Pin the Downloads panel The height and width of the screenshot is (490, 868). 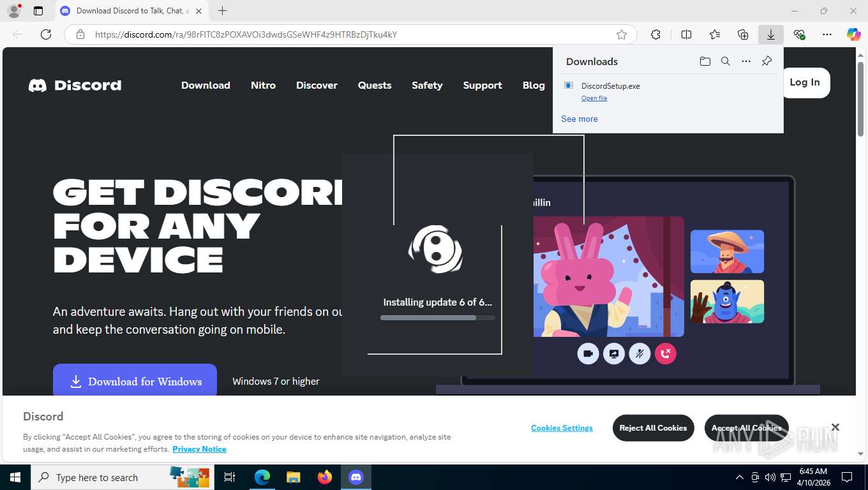click(767, 61)
